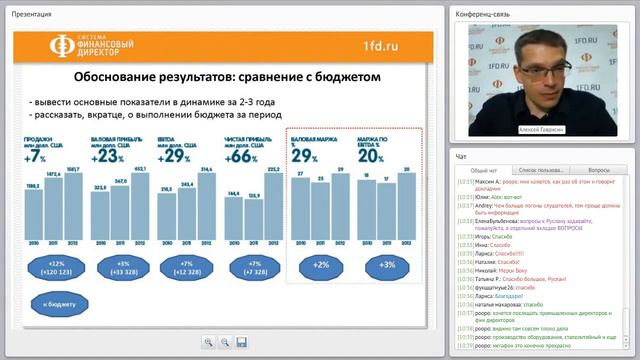The height and width of the screenshot is (360, 640).
Task: Click Лариса's Благодарю! message
Action: point(490,296)
